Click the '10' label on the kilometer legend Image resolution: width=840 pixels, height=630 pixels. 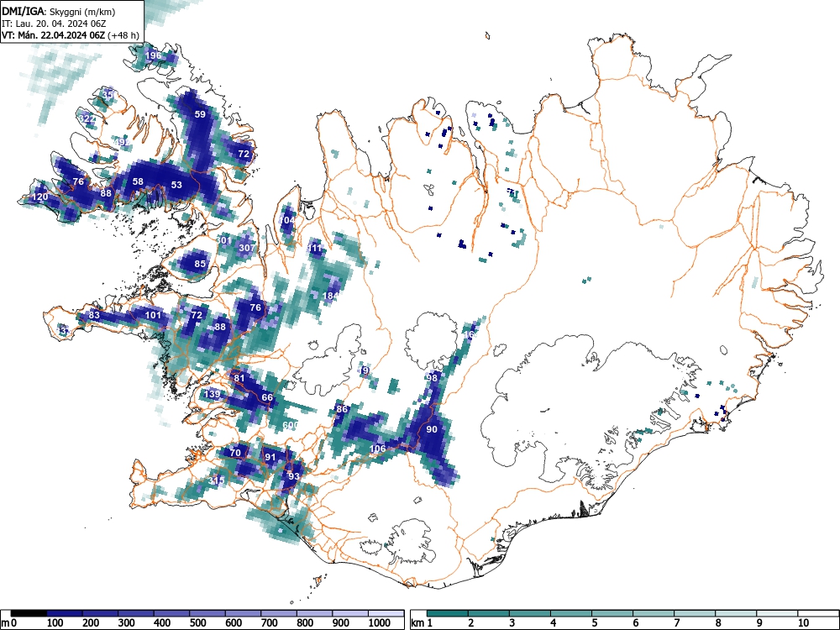point(802,623)
